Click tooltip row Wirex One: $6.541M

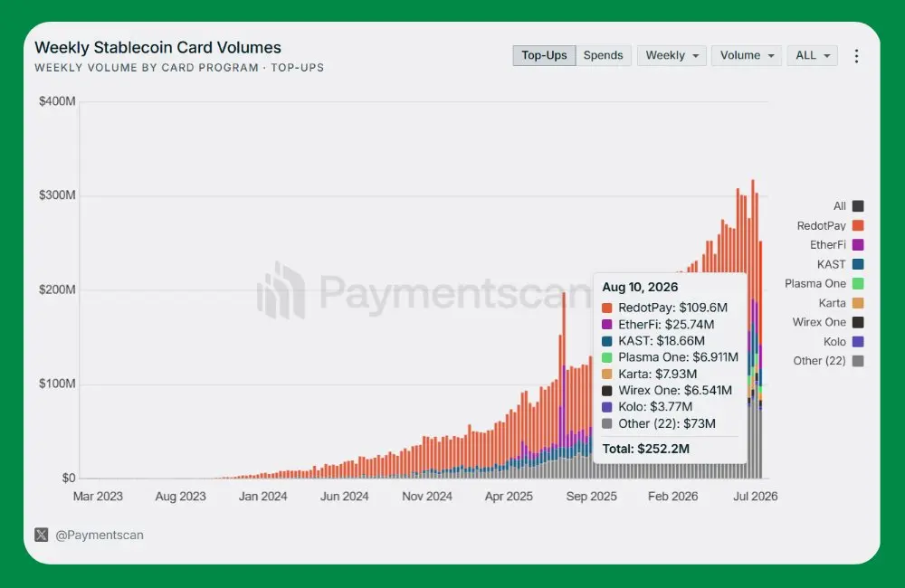(667, 390)
